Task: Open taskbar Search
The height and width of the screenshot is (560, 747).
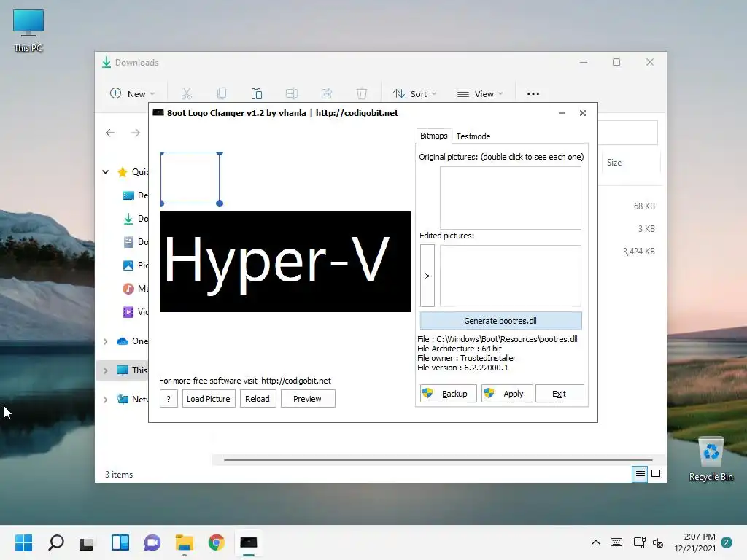Action: 55,542
